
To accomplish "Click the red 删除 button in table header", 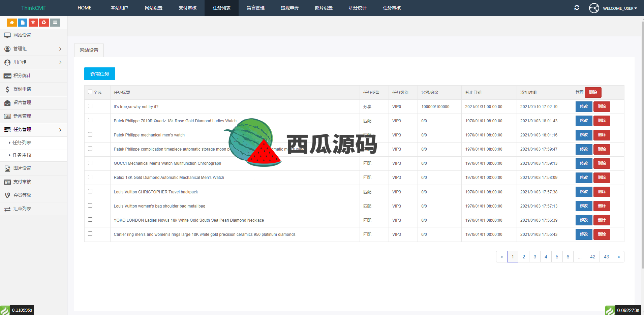I will click(x=593, y=92).
